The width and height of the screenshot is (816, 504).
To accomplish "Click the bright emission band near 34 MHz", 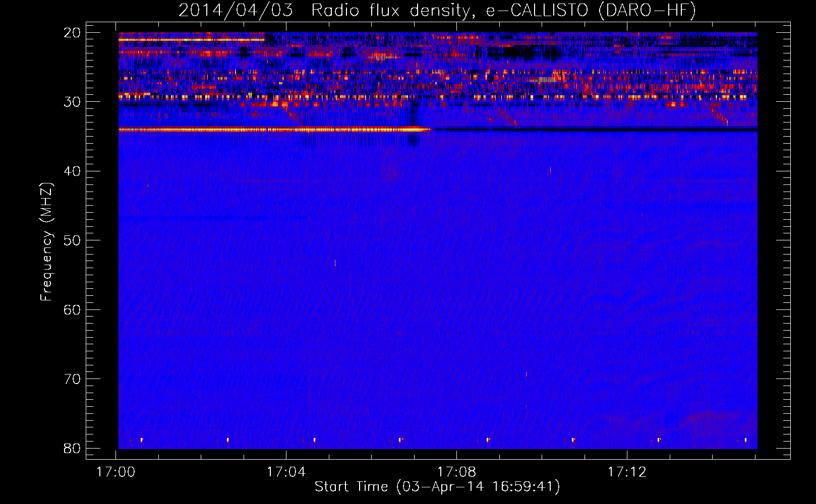I will point(274,130).
